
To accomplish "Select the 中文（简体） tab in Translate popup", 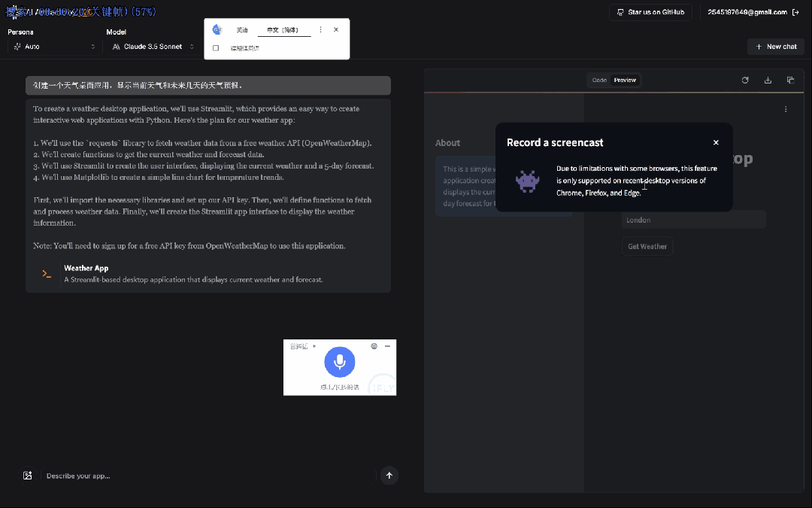I will (x=283, y=30).
